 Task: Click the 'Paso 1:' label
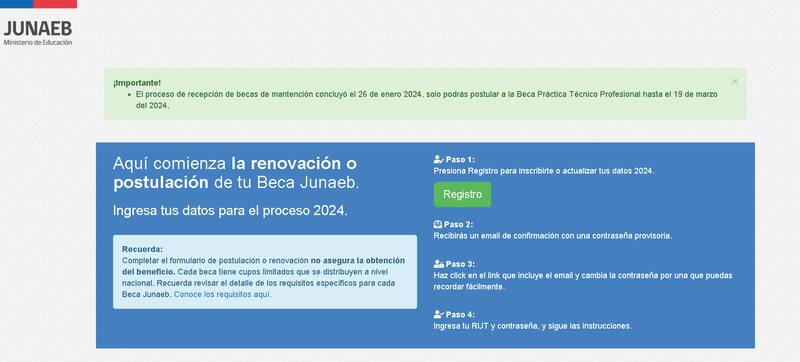(x=460, y=160)
